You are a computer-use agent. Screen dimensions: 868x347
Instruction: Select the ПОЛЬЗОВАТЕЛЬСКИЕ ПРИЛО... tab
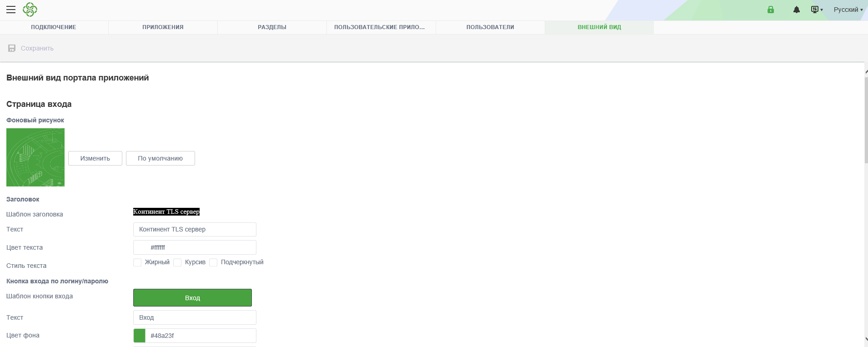[381, 27]
